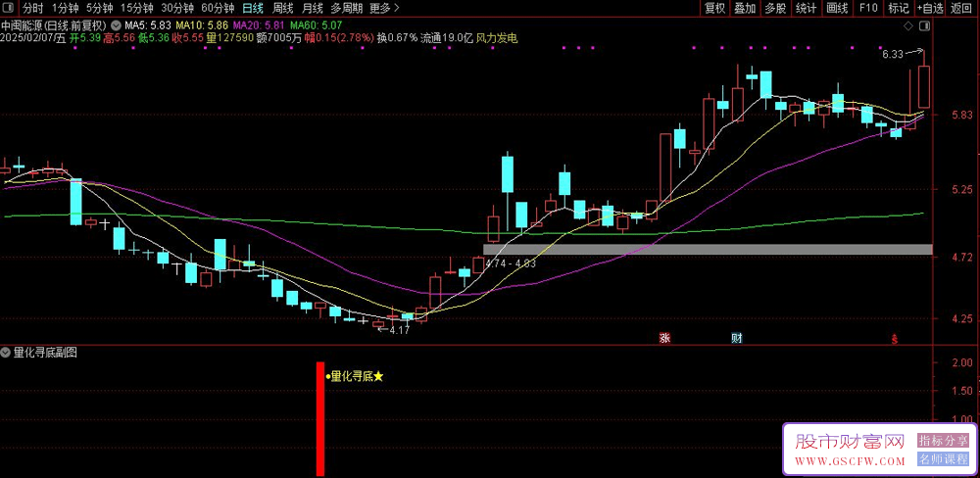Click the red $ dividend marker
980x478 pixels.
pos(895,339)
